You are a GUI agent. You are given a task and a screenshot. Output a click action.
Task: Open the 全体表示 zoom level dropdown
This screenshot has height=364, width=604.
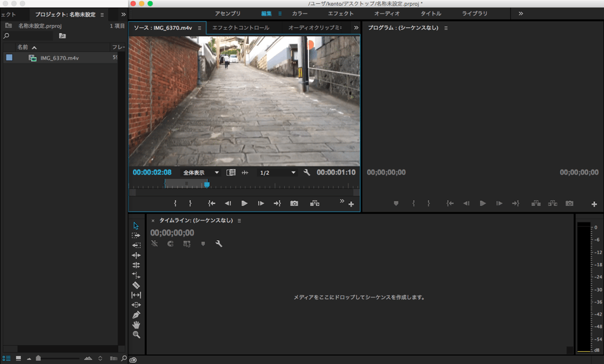click(x=200, y=173)
